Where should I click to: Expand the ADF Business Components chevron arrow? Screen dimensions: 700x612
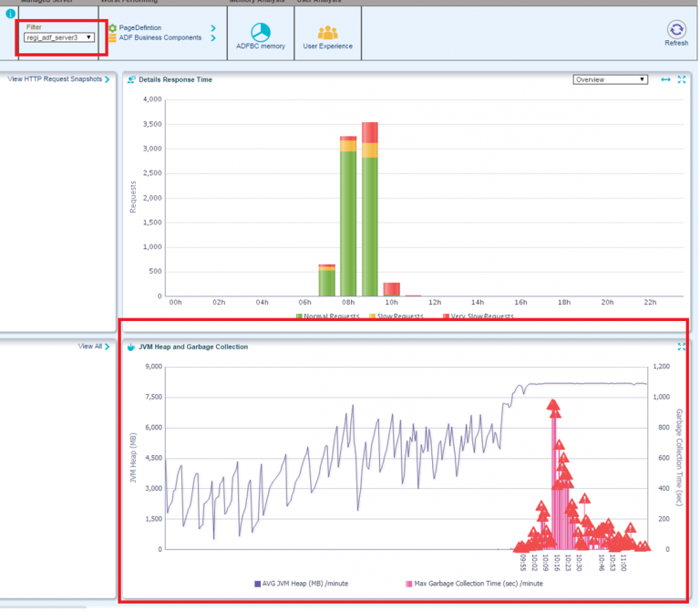213,38
